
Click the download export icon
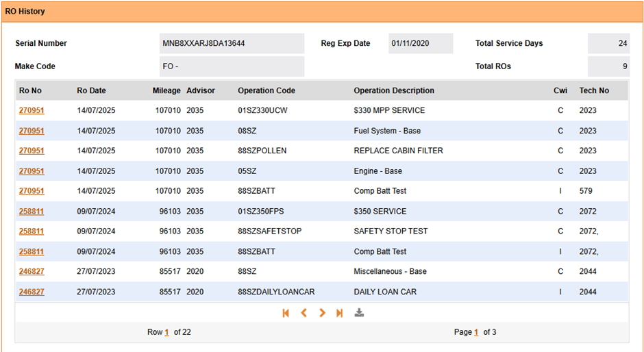359,313
